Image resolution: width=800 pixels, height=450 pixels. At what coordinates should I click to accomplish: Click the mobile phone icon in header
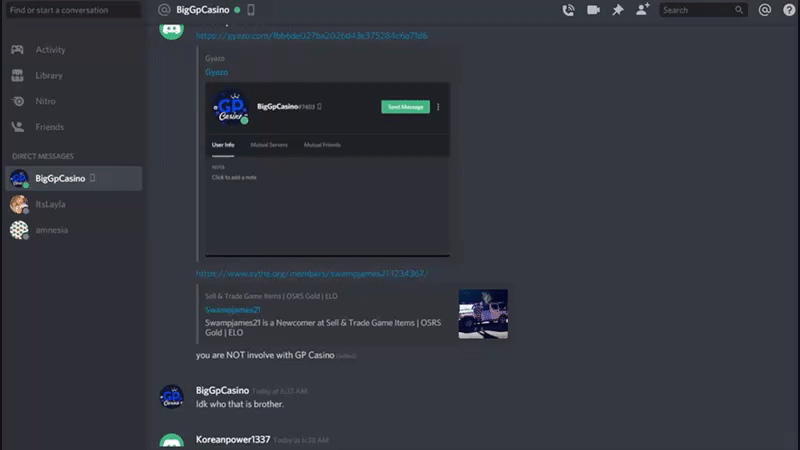[251, 10]
